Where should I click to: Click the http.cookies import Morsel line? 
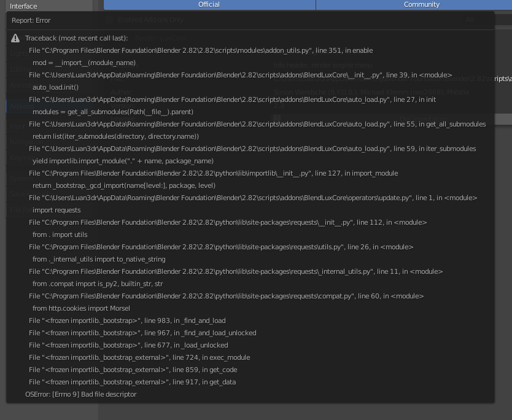(x=81, y=308)
